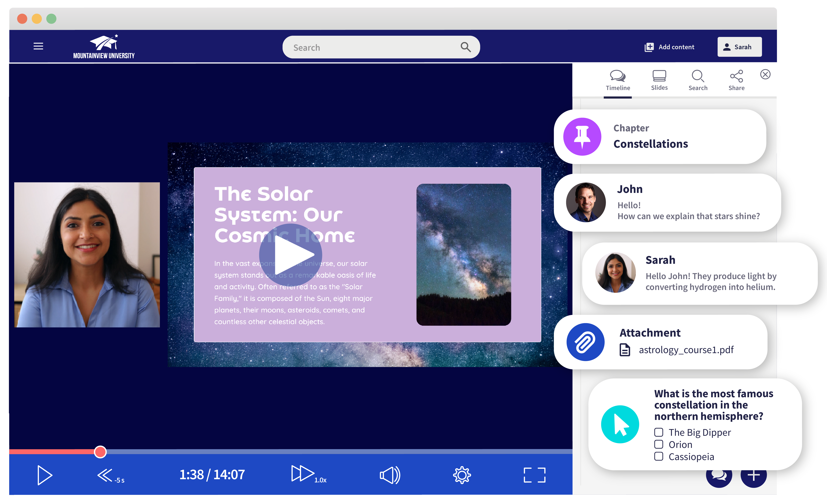Open the Share tab
This screenshot has height=504, width=827.
tap(736, 80)
